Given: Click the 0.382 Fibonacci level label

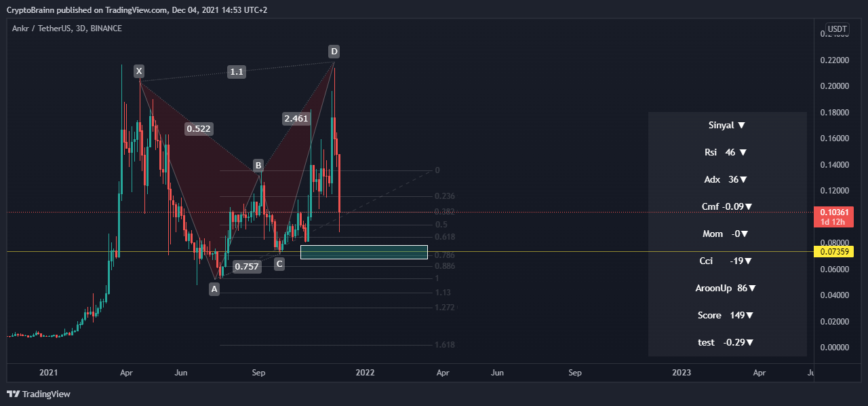Looking at the screenshot, I should pos(445,212).
